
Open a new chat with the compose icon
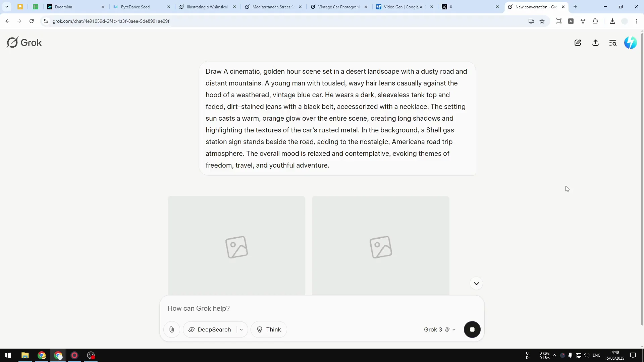(578, 43)
